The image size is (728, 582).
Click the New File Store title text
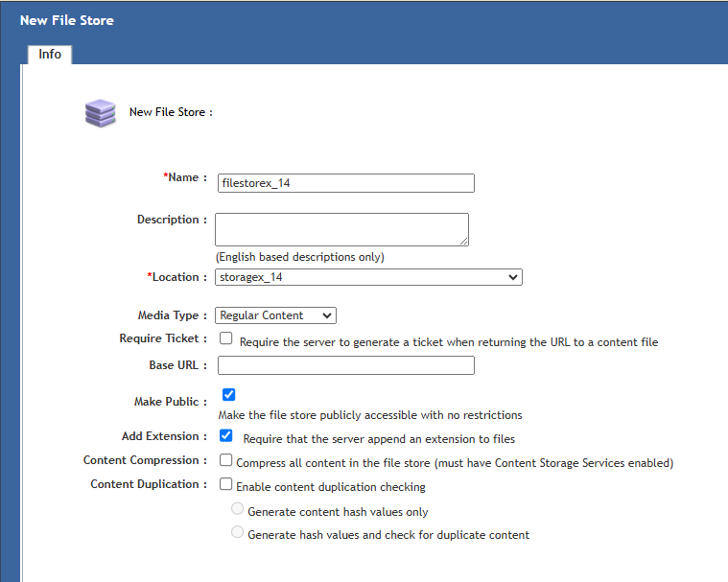(x=67, y=20)
